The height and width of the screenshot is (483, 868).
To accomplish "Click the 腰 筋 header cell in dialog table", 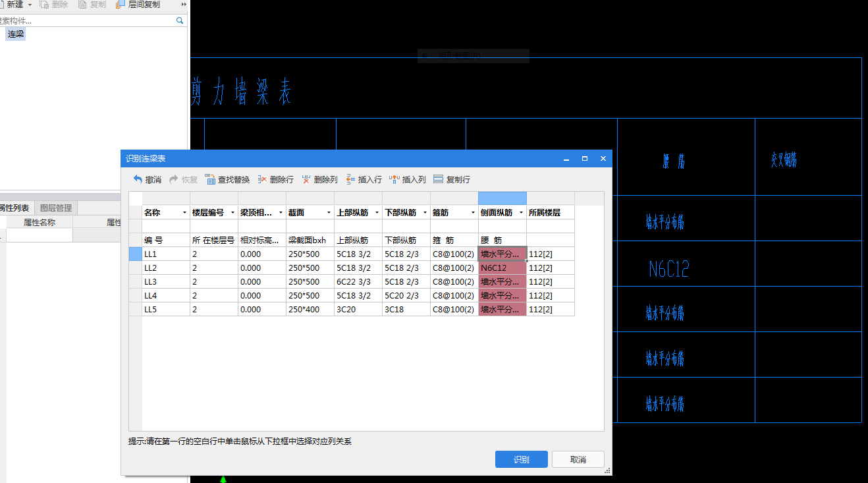I will [502, 241].
